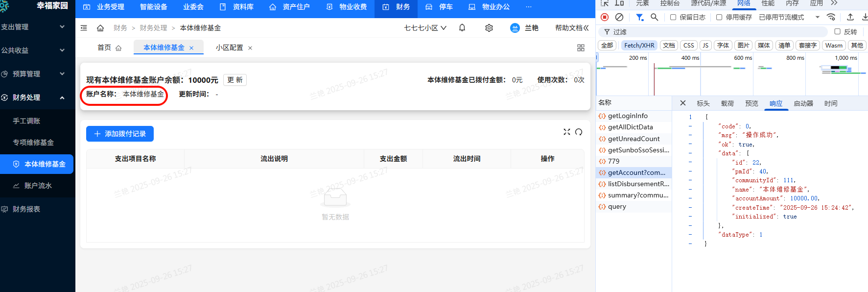The image size is (868, 292).
Task: Filter requests by CSS type
Action: [688, 46]
